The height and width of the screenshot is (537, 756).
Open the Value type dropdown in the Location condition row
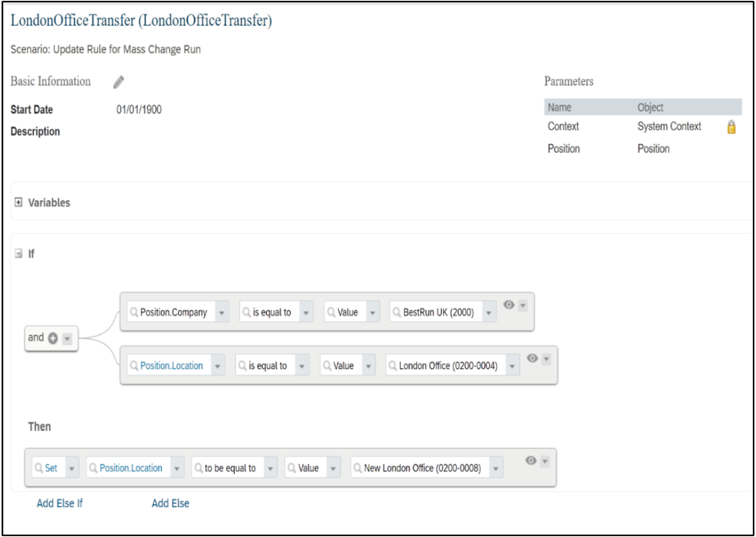(369, 366)
